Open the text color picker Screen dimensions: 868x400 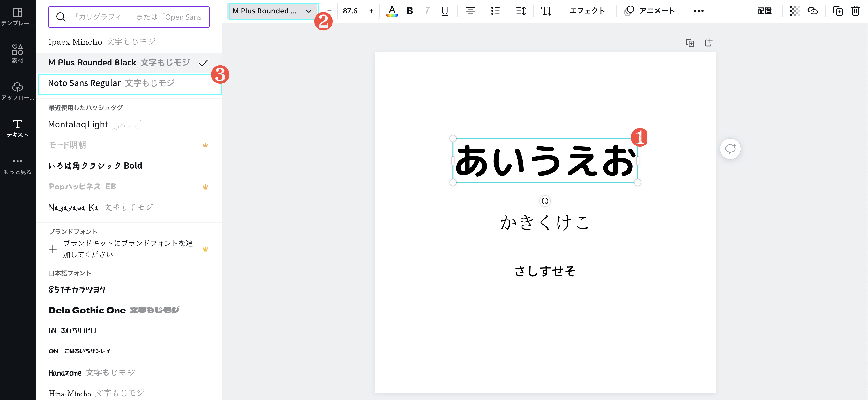[x=392, y=11]
